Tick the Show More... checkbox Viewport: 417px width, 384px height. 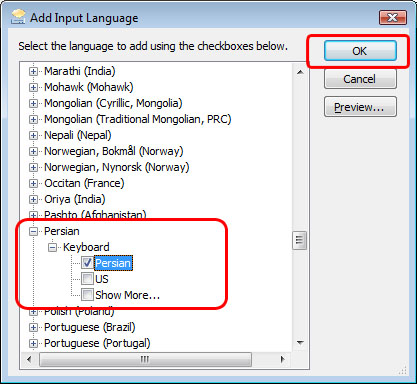point(87,295)
